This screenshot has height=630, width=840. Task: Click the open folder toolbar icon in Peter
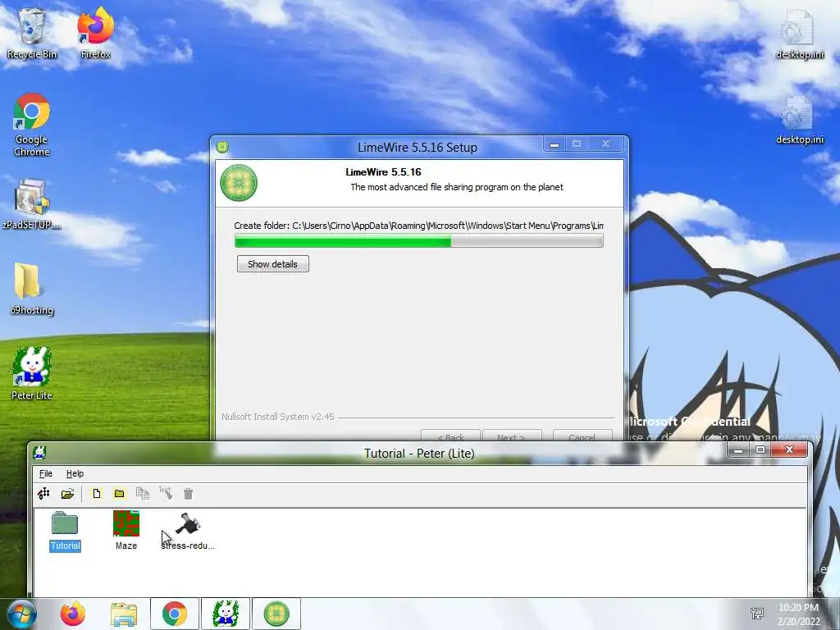(67, 493)
